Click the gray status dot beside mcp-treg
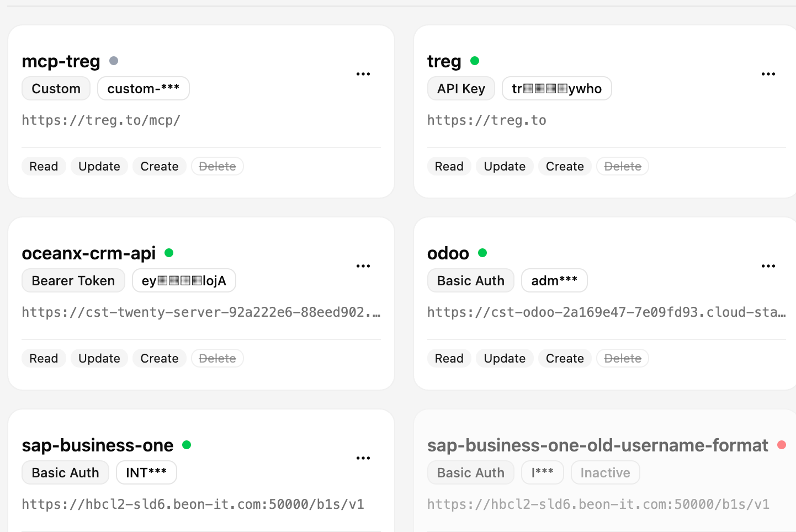796x532 pixels. click(114, 61)
